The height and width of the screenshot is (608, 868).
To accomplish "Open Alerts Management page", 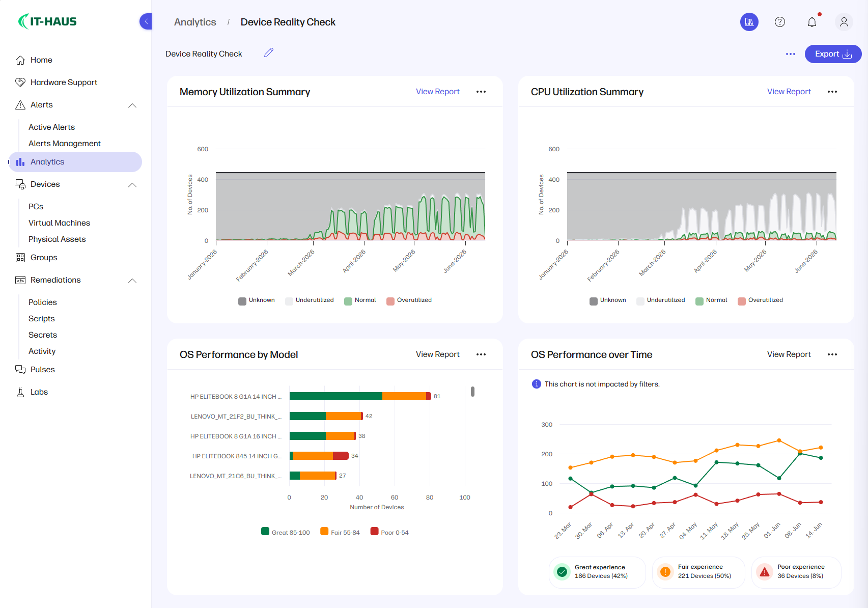I will 65,144.
